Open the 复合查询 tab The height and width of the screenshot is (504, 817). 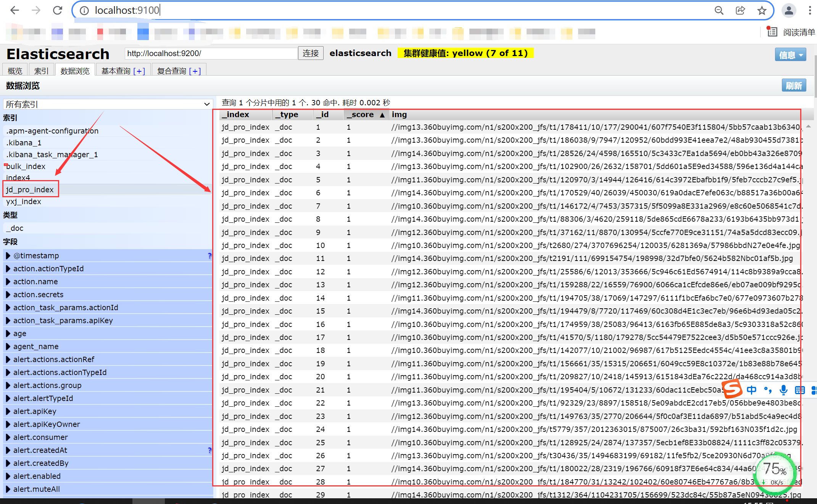click(x=179, y=71)
